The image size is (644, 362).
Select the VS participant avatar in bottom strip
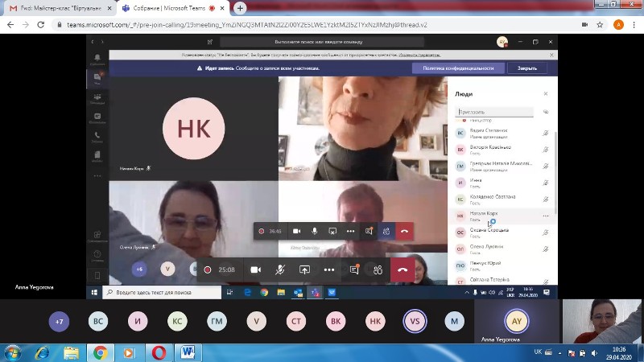tap(415, 321)
